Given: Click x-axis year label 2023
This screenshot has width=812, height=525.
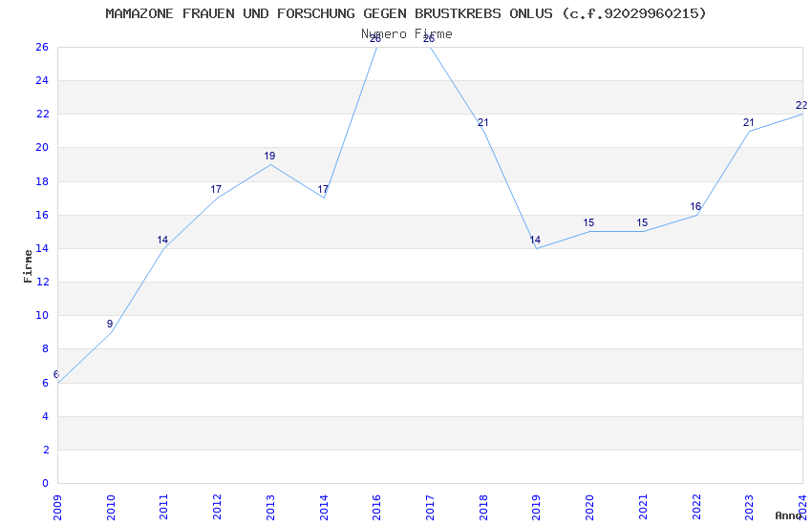Looking at the screenshot, I should (749, 508).
